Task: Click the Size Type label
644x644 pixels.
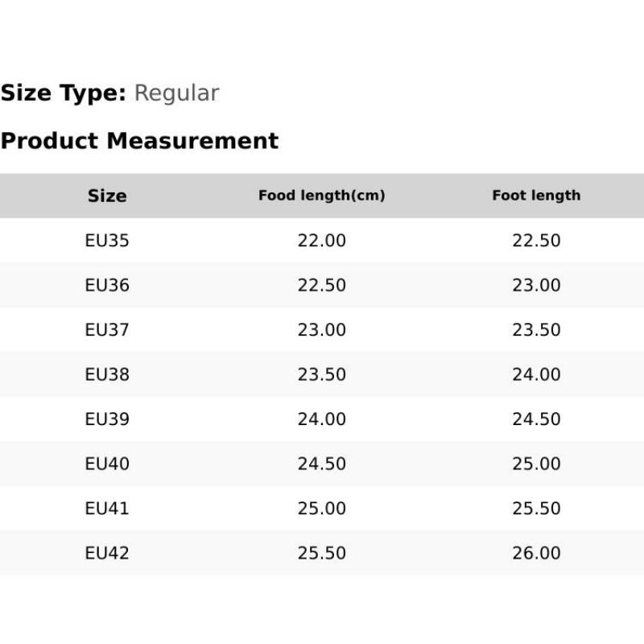Action: click(64, 93)
